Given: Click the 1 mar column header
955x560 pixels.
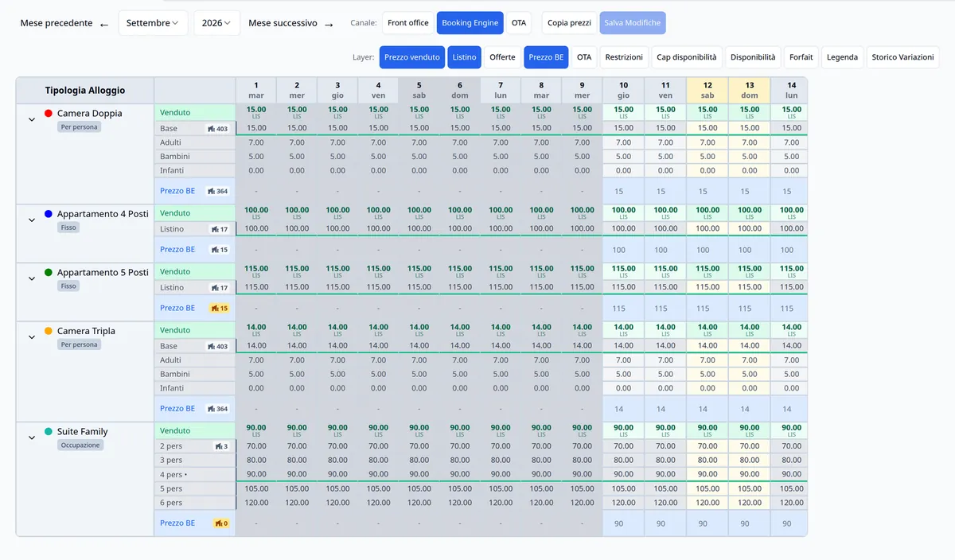Looking at the screenshot, I should [256, 90].
